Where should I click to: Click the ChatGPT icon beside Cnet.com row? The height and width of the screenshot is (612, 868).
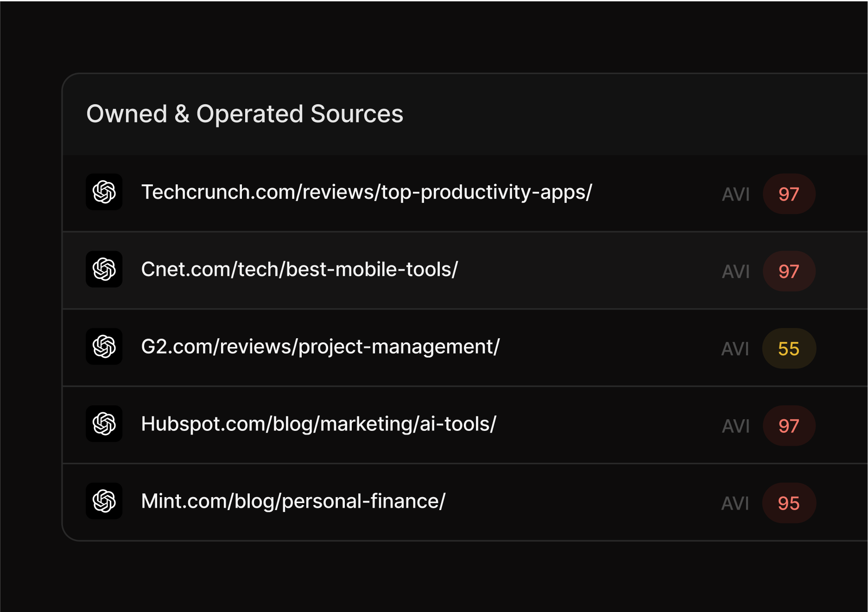[x=104, y=269]
